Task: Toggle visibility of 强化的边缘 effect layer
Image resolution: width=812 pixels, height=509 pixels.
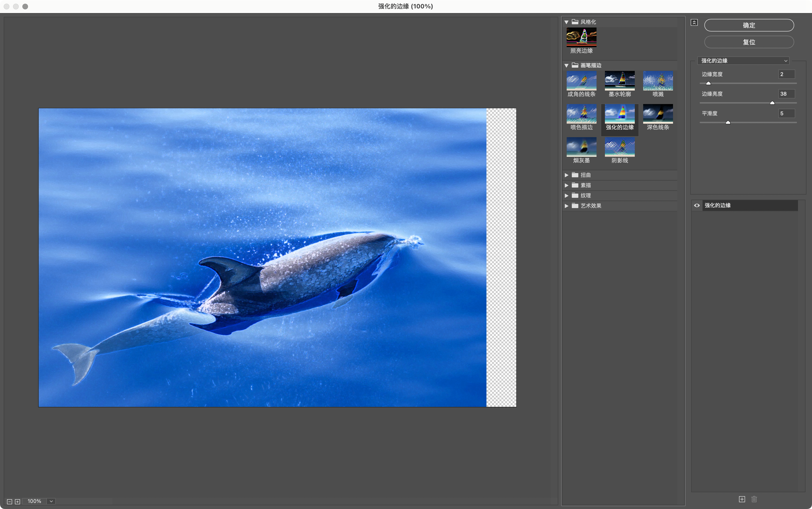Action: click(x=697, y=205)
